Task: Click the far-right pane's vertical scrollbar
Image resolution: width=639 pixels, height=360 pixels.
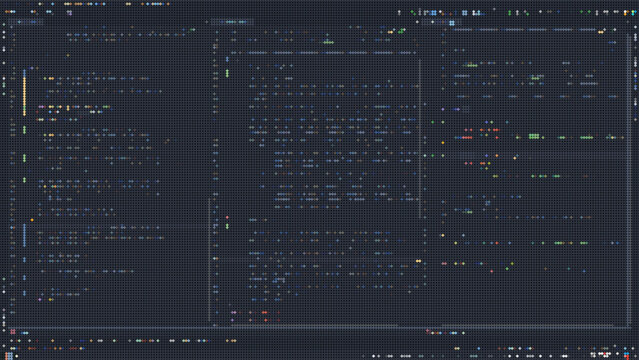Action: click(x=629, y=178)
